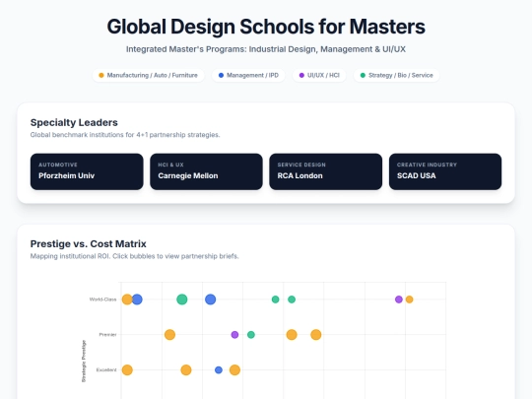Image resolution: width=532 pixels, height=399 pixels.
Task: Click the rightmost orange Premier bubble
Action: click(x=316, y=335)
